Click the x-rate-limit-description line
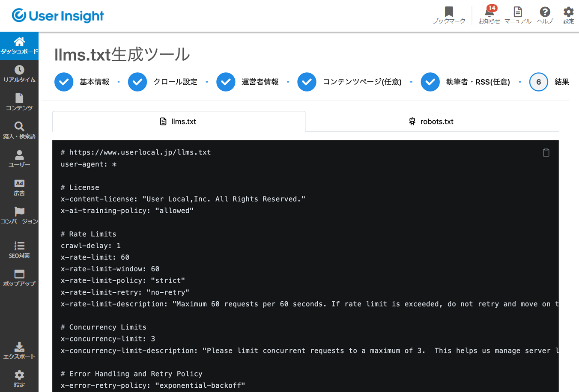 [310, 304]
